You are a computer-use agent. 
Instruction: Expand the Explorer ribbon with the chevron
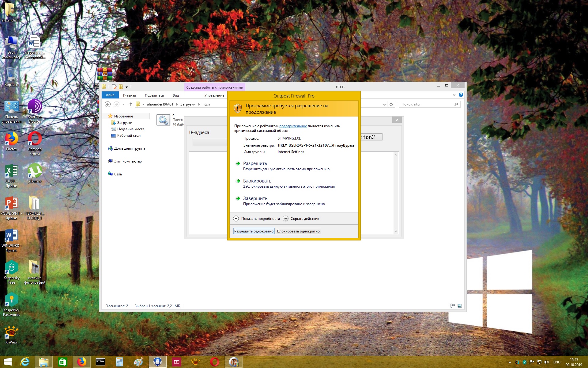pos(454,95)
